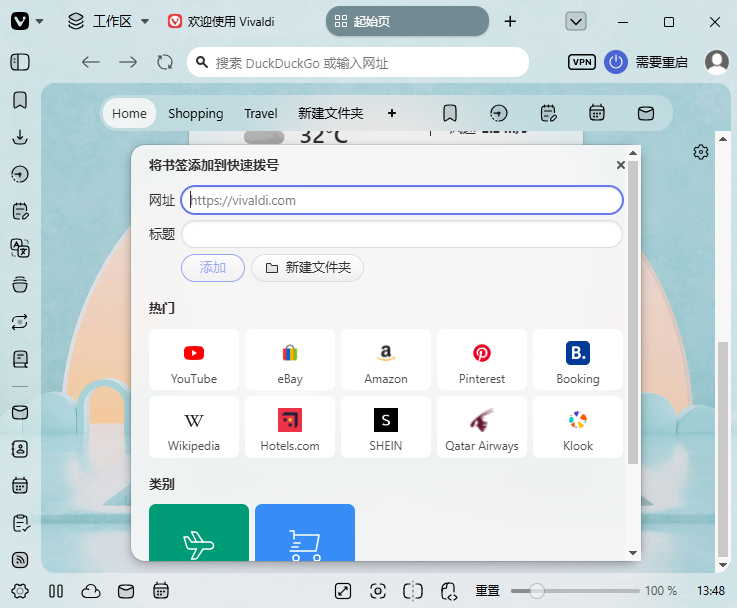Click the 添加 button
Screen dimensions: 737x608
point(212,268)
